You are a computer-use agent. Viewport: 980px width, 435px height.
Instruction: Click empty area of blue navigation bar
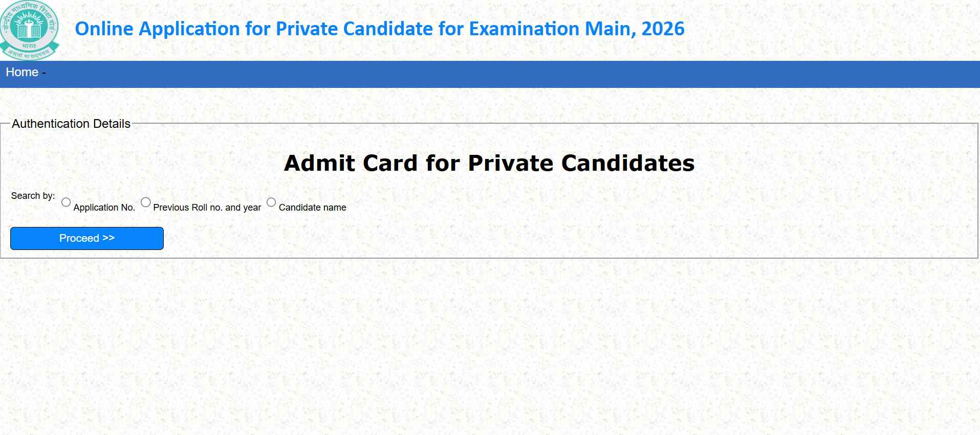512,74
